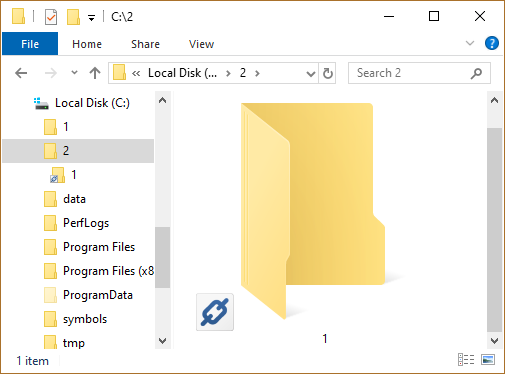Click the Properties checkmark icon in title bar
The image size is (505, 374).
51,17
